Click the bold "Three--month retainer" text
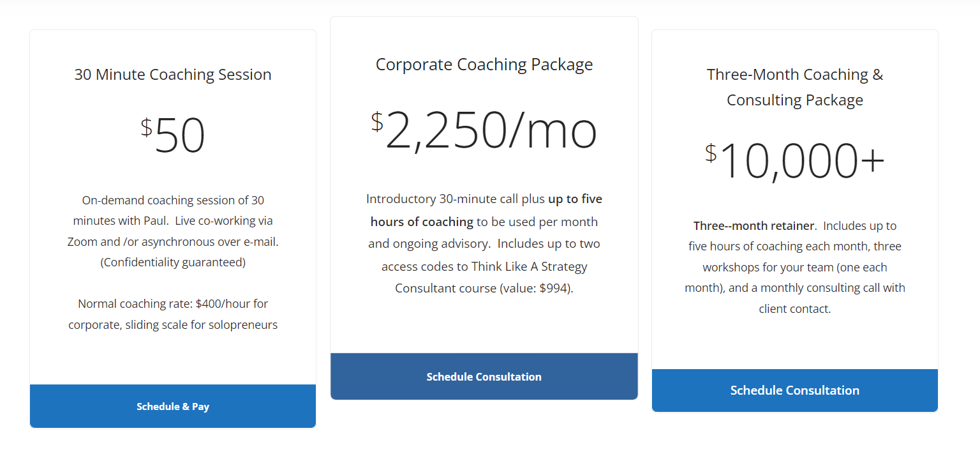This screenshot has width=980, height=463. 754,225
